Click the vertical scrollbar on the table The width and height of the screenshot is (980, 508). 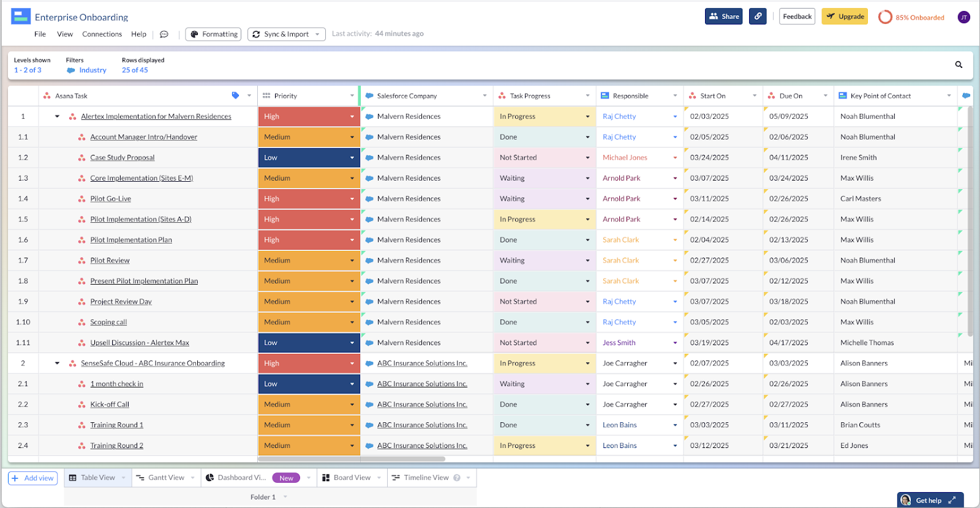[x=970, y=220]
